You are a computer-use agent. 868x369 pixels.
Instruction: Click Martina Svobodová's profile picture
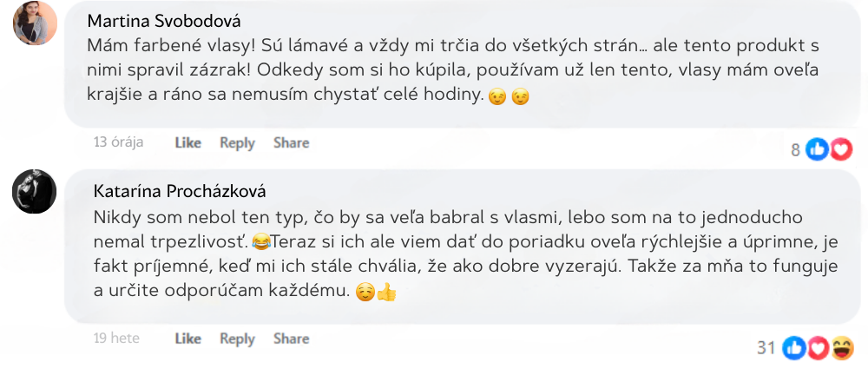[x=36, y=23]
